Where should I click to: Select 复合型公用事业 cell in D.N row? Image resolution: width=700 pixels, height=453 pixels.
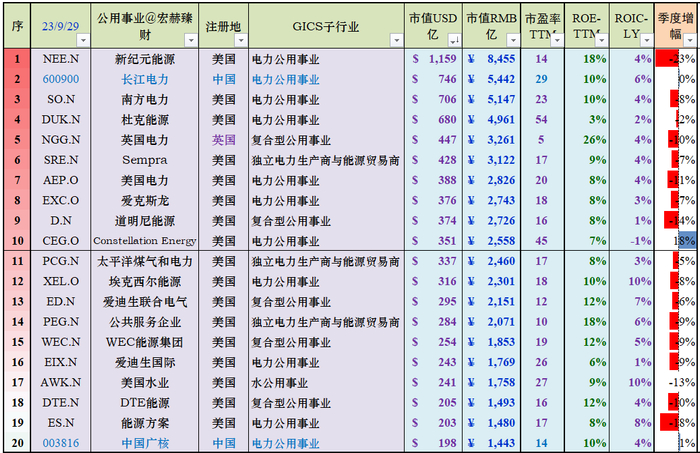click(326, 220)
